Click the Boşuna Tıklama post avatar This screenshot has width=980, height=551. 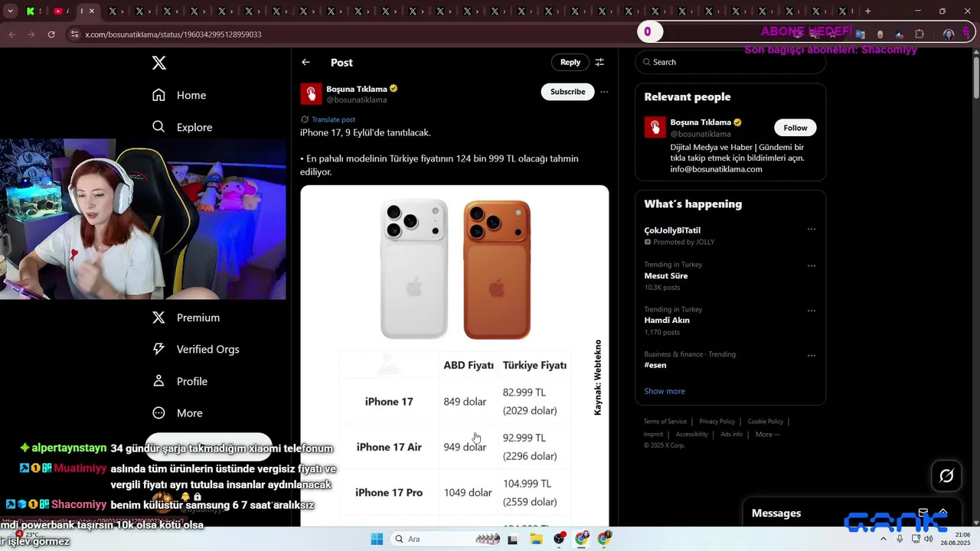pos(311,93)
